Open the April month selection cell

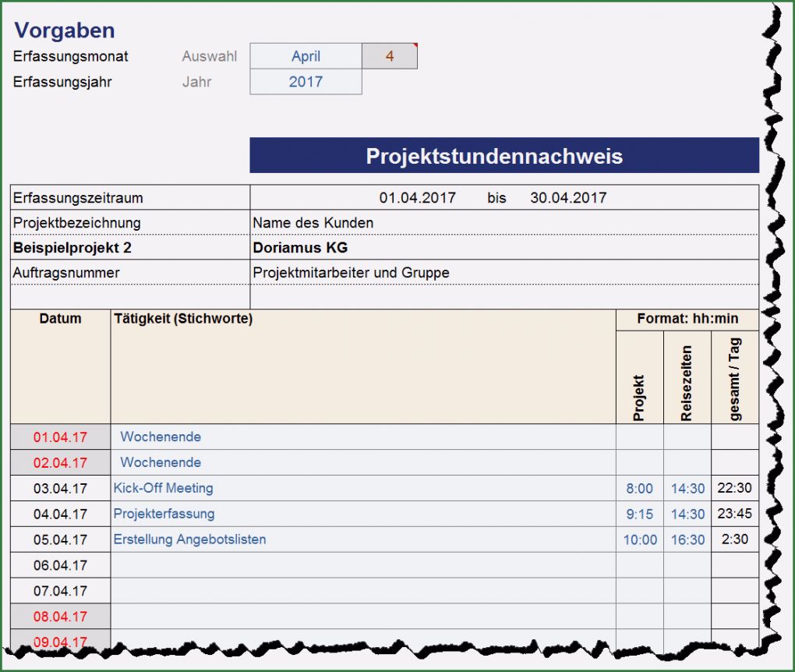pyautogui.click(x=306, y=56)
